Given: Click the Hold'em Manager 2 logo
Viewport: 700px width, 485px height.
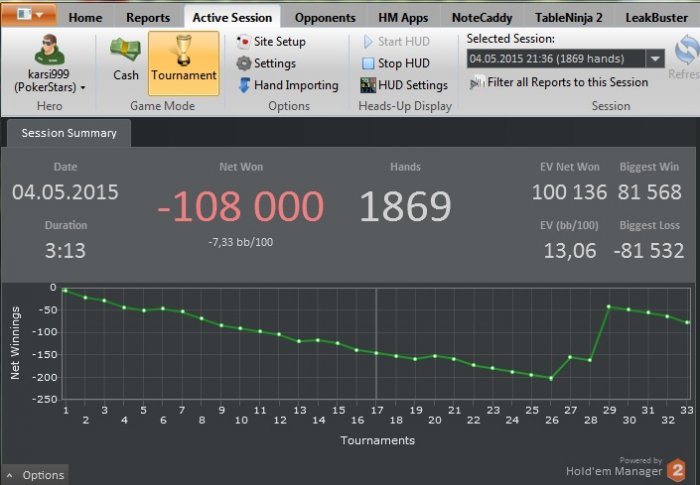Looking at the screenshot, I should pyautogui.click(x=676, y=470).
